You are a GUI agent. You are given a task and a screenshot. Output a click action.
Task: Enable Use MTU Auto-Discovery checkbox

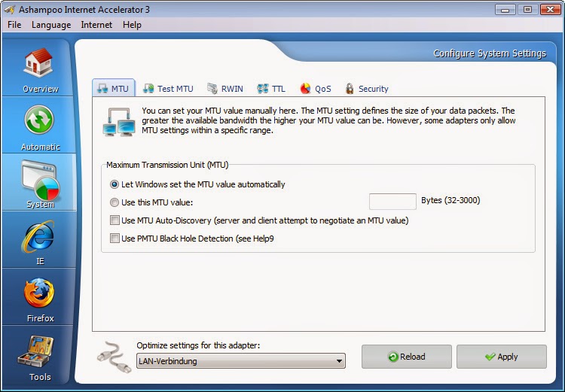coord(115,220)
